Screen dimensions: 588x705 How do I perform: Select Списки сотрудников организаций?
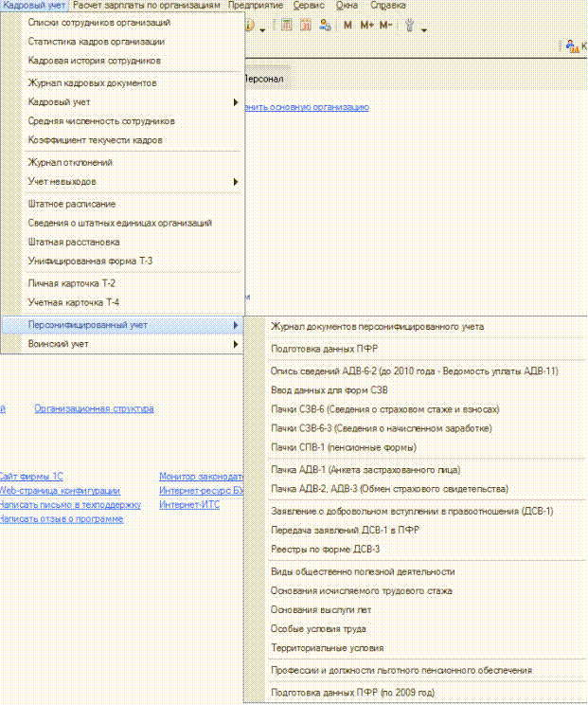pos(123,23)
